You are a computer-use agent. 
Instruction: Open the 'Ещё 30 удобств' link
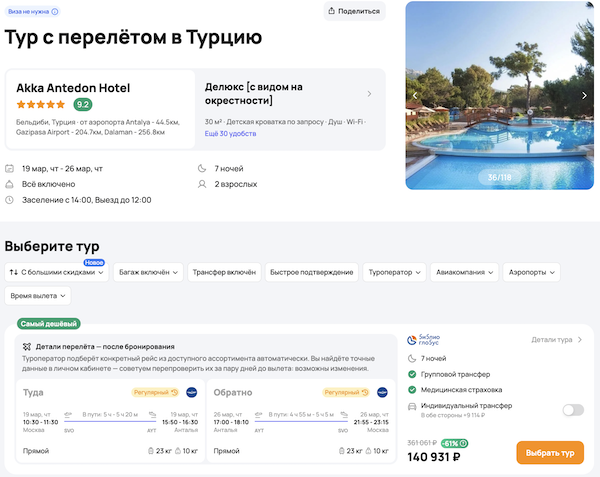pyautogui.click(x=230, y=134)
